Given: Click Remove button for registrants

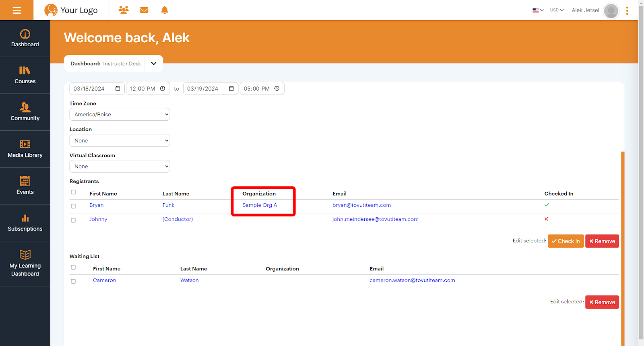Looking at the screenshot, I should point(602,241).
